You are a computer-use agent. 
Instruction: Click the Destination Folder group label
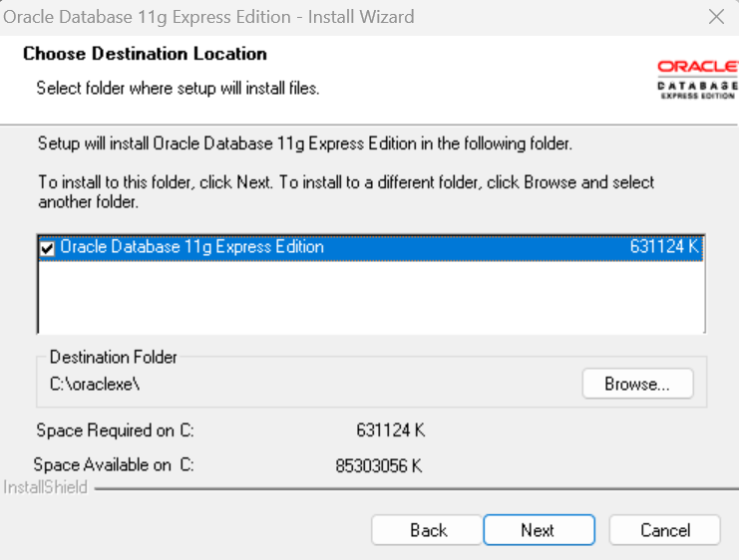click(113, 357)
